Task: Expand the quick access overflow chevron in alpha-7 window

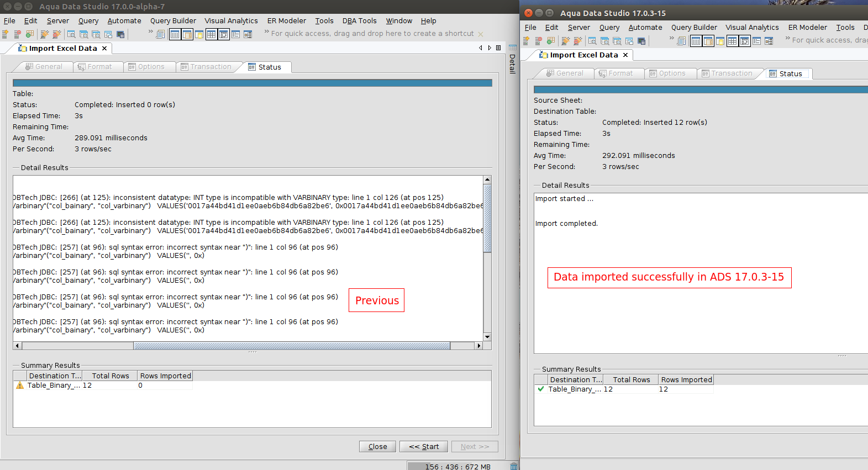Action: [x=266, y=31]
